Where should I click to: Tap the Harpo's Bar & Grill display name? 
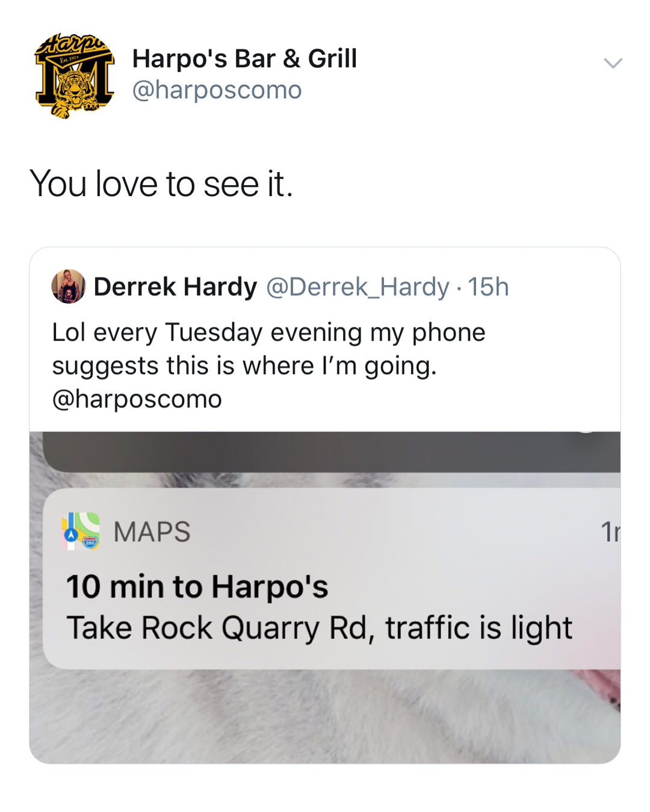pos(244,59)
